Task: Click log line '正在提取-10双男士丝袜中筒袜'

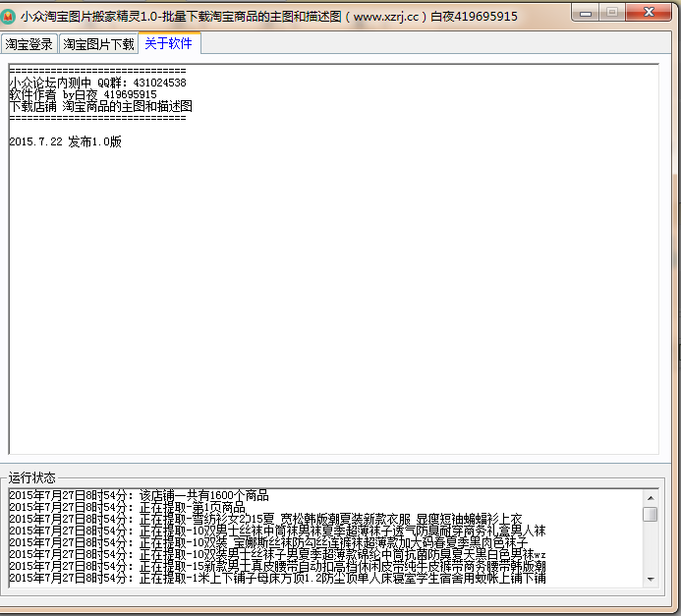Action: point(277,531)
